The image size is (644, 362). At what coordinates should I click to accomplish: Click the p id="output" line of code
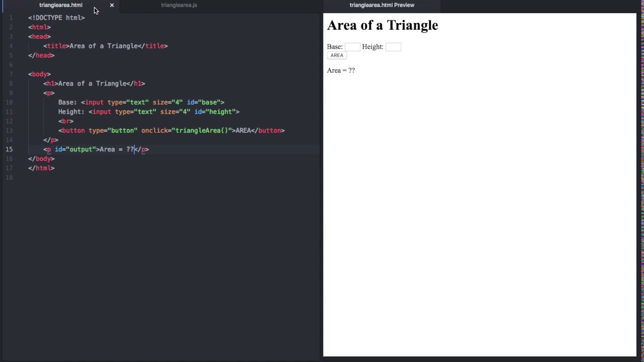pyautogui.click(x=96, y=149)
